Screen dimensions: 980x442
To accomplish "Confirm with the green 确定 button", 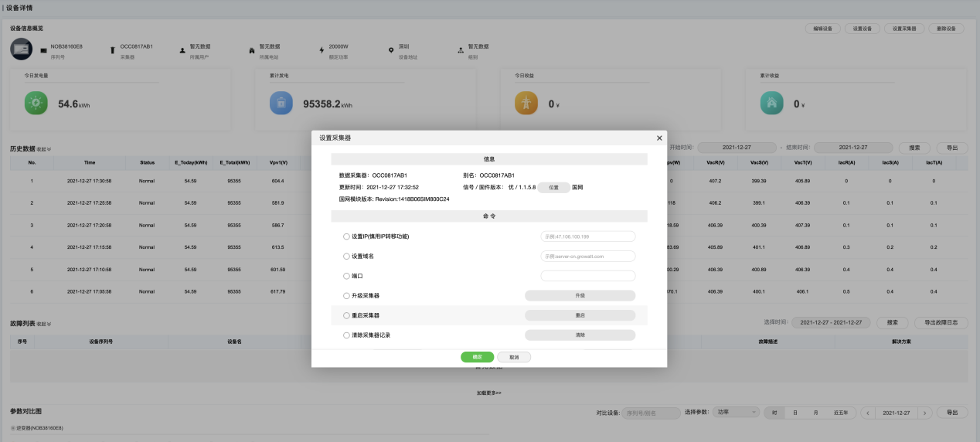I will tap(477, 357).
